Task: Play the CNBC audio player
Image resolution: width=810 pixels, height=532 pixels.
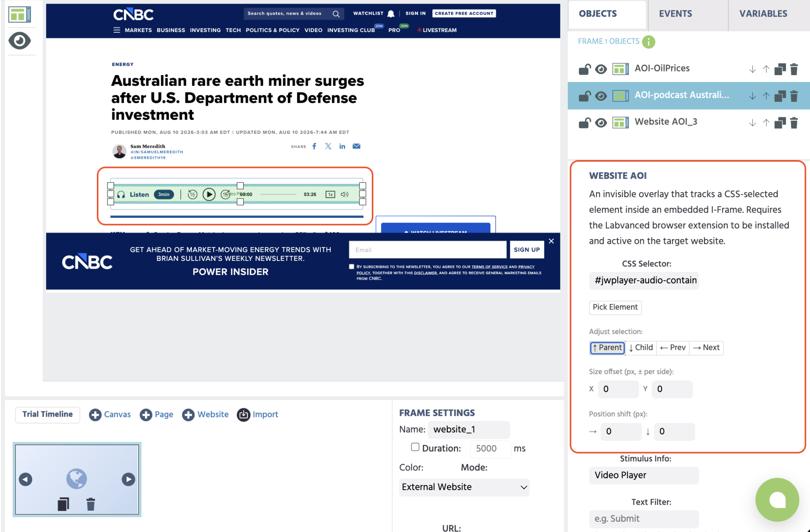Action: tap(209, 194)
